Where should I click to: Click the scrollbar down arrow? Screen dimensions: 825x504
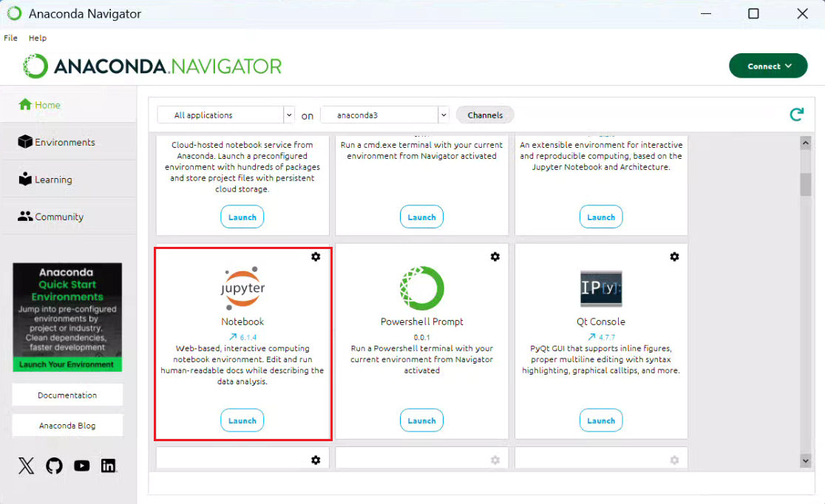(x=806, y=460)
